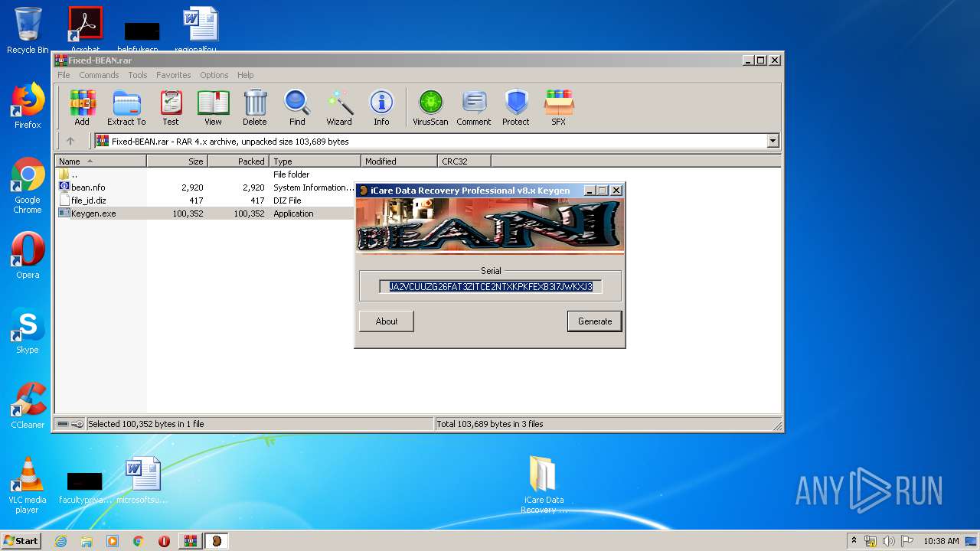Sort the list by the Type column header

[315, 161]
